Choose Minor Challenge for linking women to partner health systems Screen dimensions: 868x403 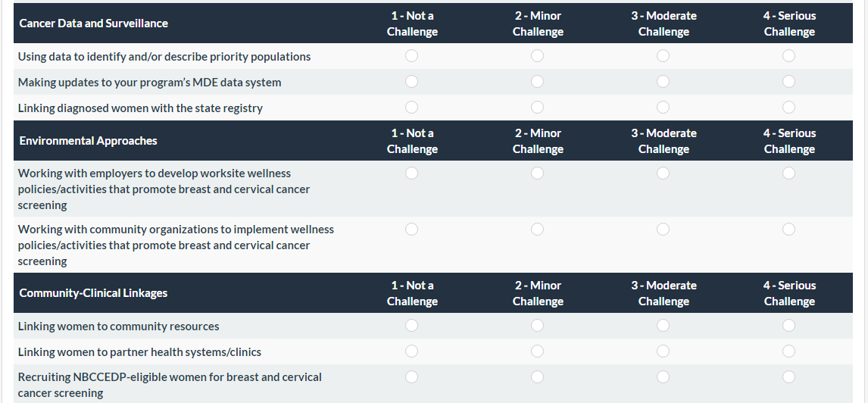coord(537,351)
